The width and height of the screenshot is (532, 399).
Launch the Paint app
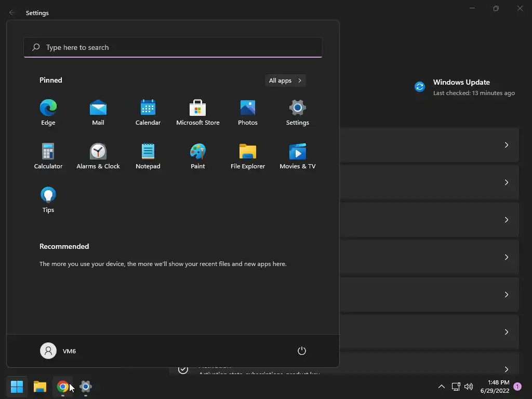(x=198, y=156)
